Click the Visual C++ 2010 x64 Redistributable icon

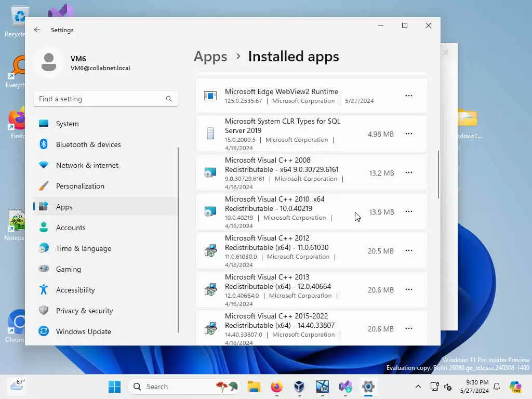point(210,212)
